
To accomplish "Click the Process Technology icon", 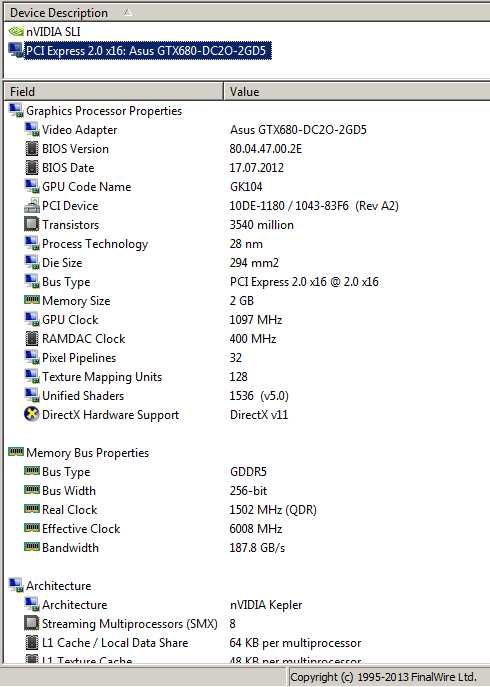I will [32, 244].
